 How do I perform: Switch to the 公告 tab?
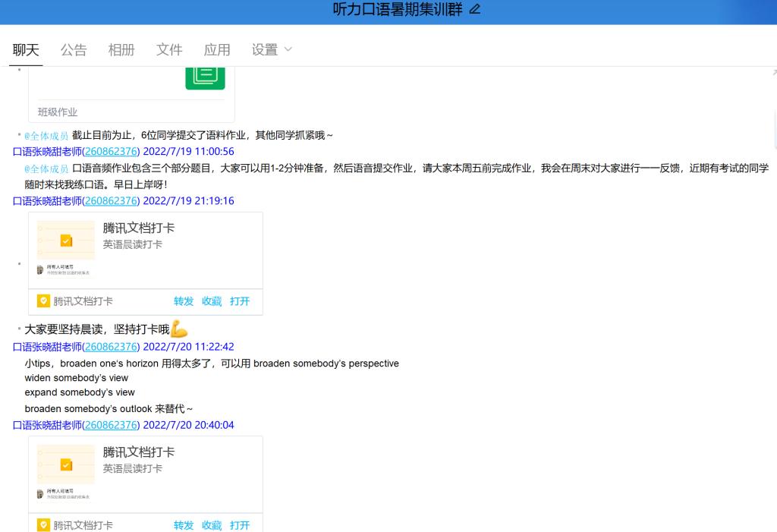coord(74,49)
